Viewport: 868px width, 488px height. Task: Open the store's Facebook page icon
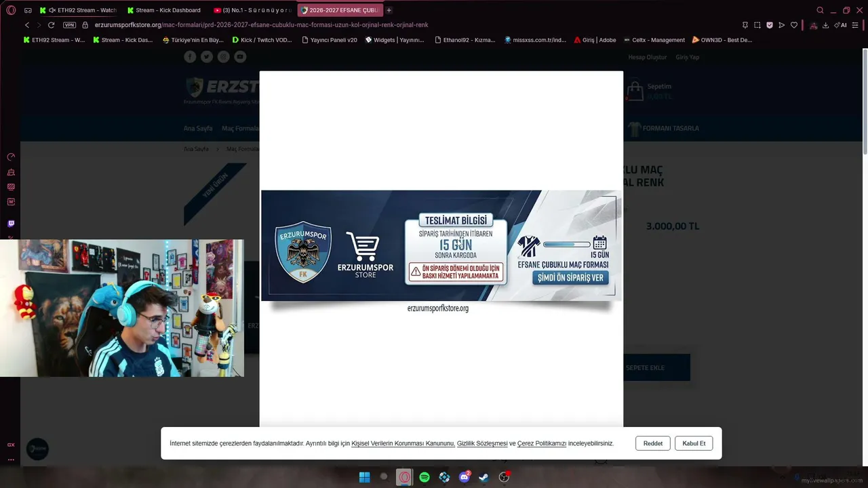190,57
